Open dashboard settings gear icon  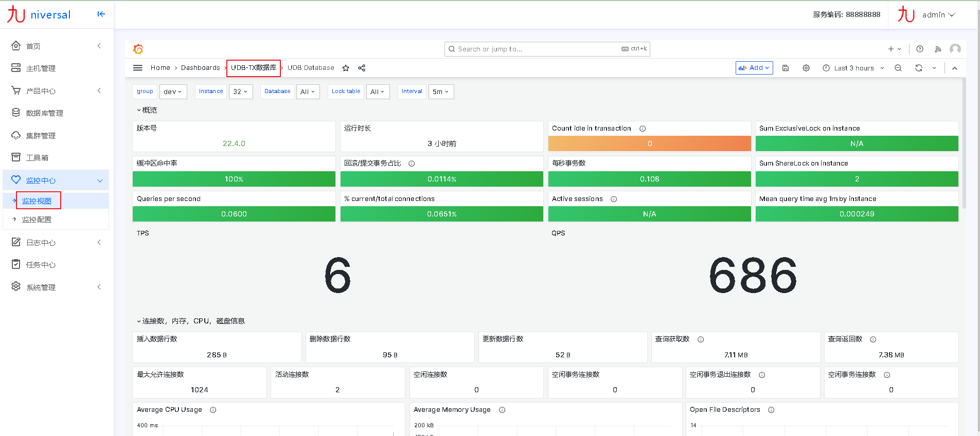pyautogui.click(x=806, y=68)
